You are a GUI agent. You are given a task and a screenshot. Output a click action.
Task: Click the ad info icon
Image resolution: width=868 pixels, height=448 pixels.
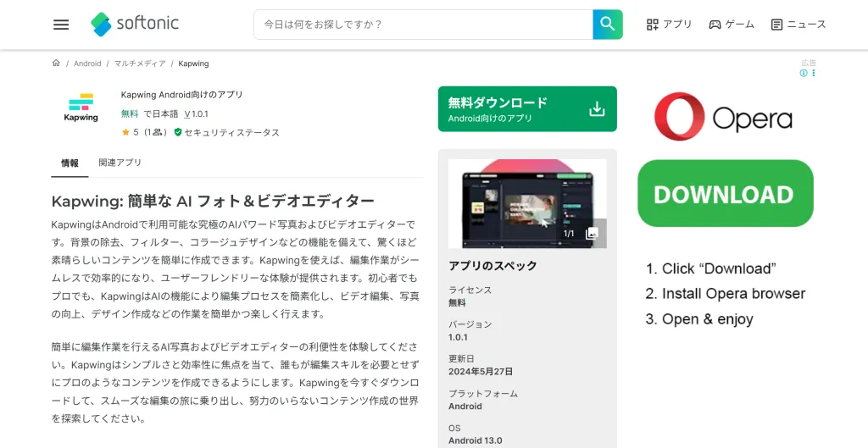pos(804,73)
